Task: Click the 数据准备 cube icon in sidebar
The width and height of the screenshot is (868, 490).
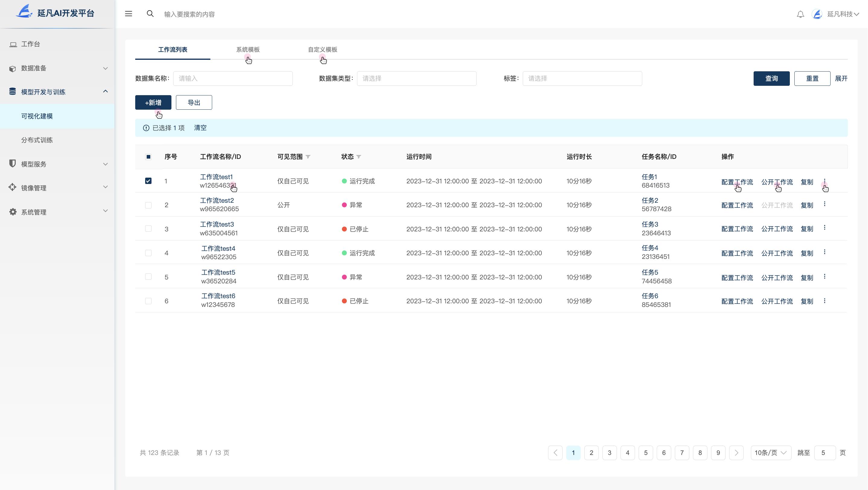Action: click(12, 68)
